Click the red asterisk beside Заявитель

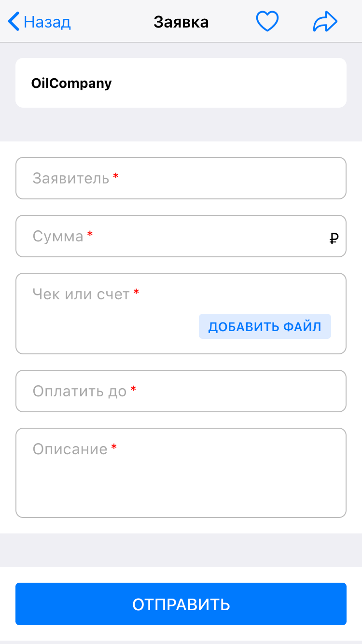click(116, 177)
